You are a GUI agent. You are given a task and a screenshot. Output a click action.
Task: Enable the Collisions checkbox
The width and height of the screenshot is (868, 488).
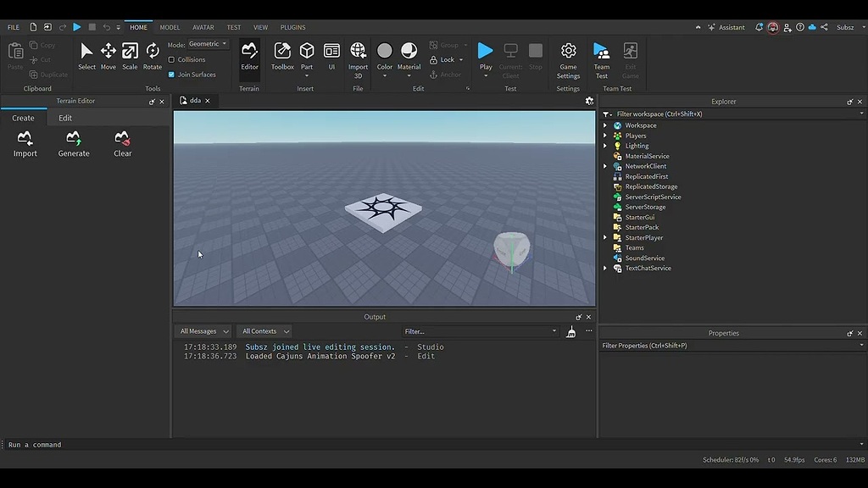tap(171, 60)
